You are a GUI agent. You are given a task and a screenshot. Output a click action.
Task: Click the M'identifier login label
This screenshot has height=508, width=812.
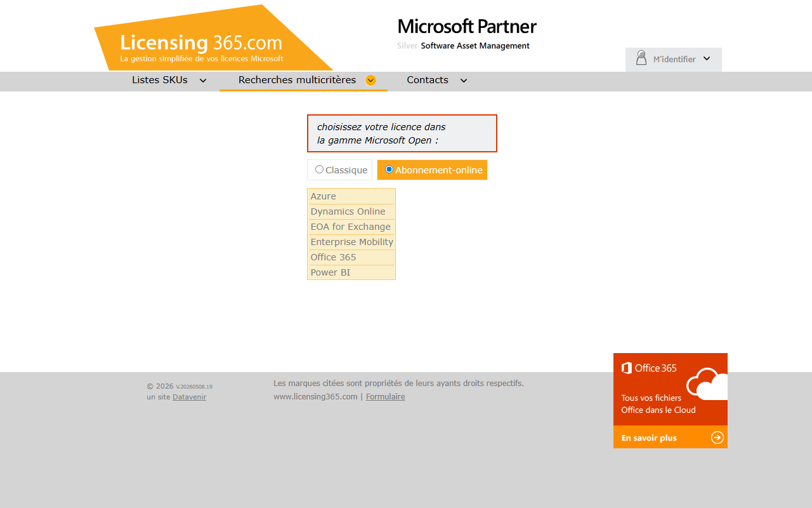[x=674, y=59]
